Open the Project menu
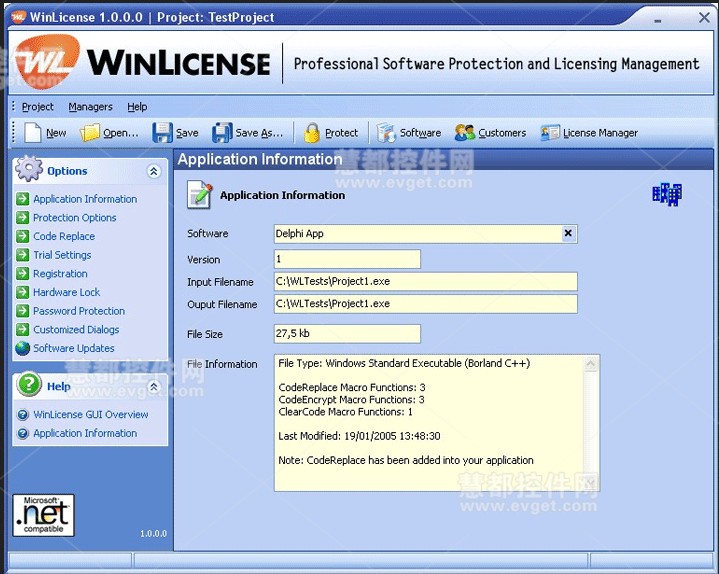The width and height of the screenshot is (719, 574). tap(38, 107)
